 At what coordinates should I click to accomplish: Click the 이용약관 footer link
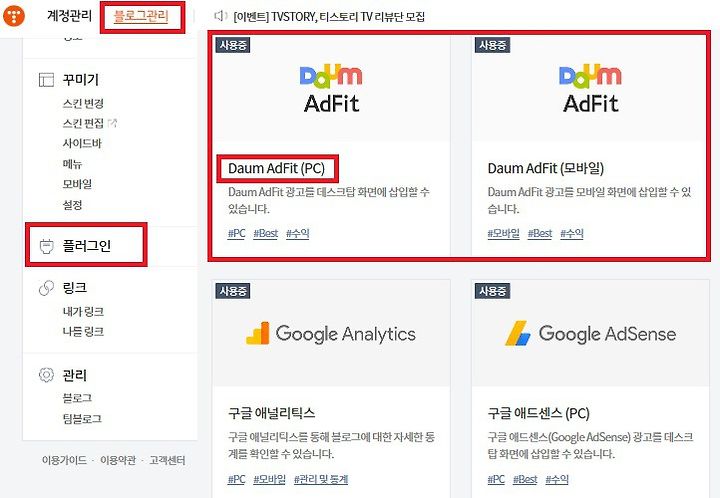point(118,460)
